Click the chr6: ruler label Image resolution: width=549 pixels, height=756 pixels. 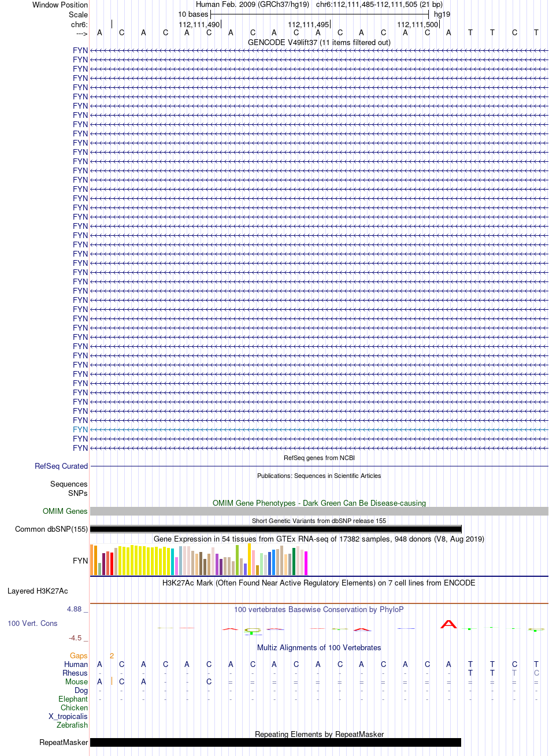79,24
